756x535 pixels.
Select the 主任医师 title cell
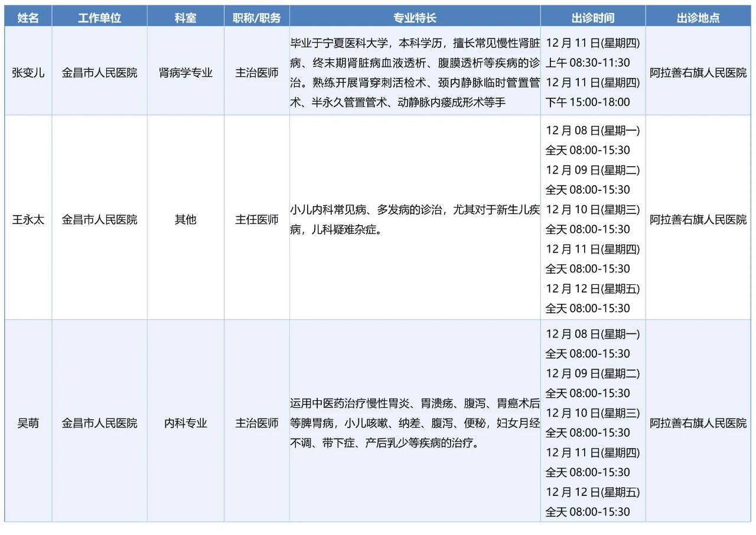(x=257, y=219)
